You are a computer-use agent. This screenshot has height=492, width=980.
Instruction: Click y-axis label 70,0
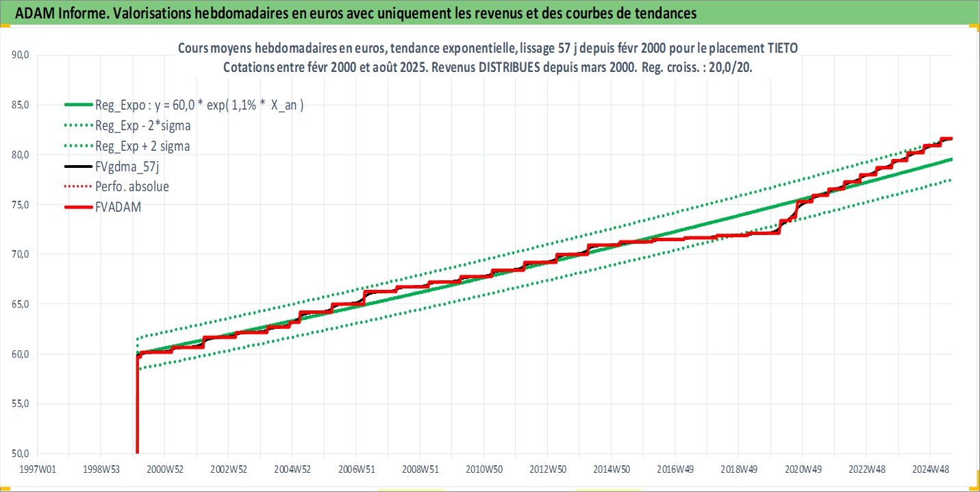point(21,254)
